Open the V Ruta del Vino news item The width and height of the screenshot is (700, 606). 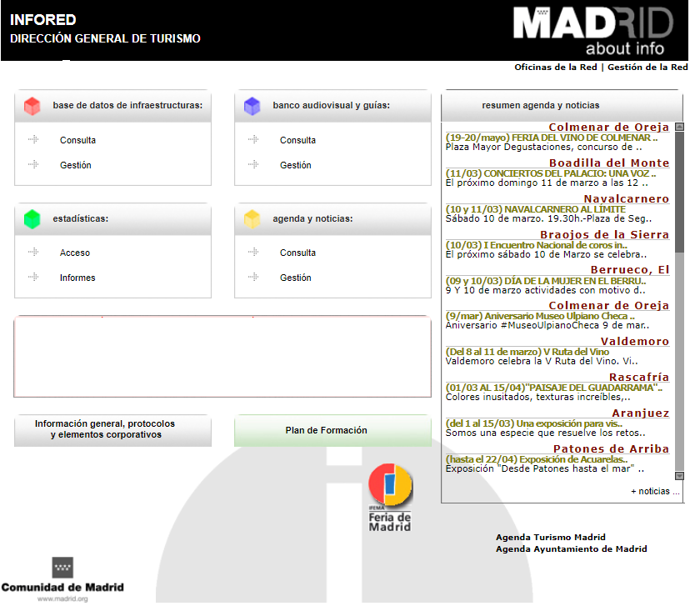coord(527,352)
